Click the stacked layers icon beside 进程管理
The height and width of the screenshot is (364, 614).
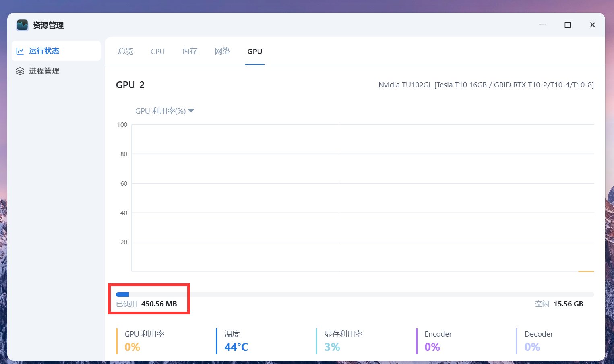(x=20, y=71)
